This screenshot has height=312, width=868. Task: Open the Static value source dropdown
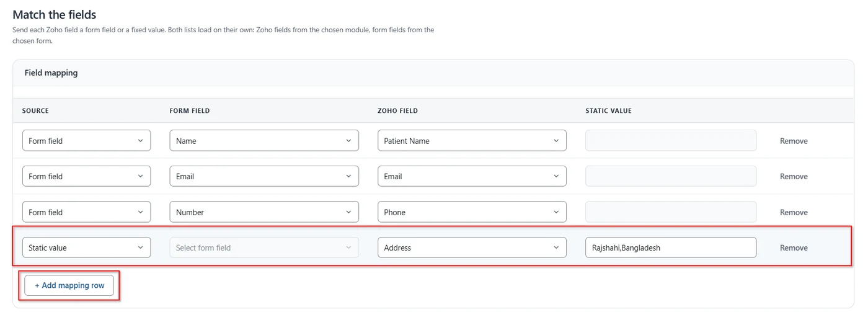click(x=86, y=247)
